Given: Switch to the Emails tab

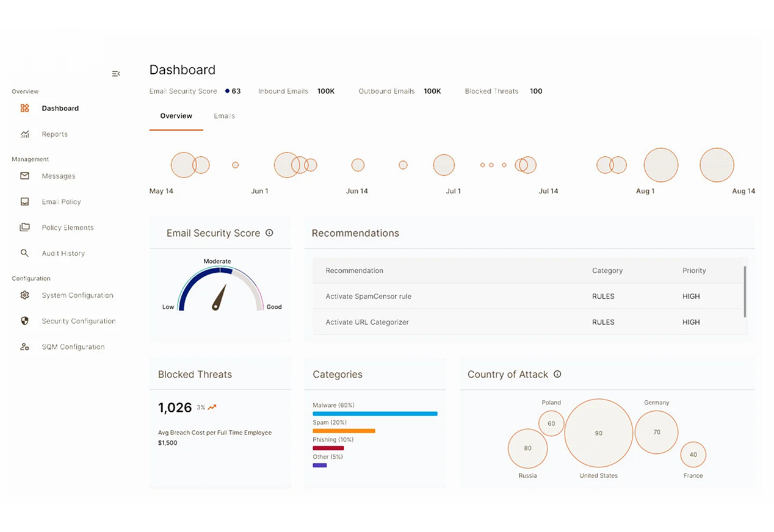Looking at the screenshot, I should coord(224,115).
